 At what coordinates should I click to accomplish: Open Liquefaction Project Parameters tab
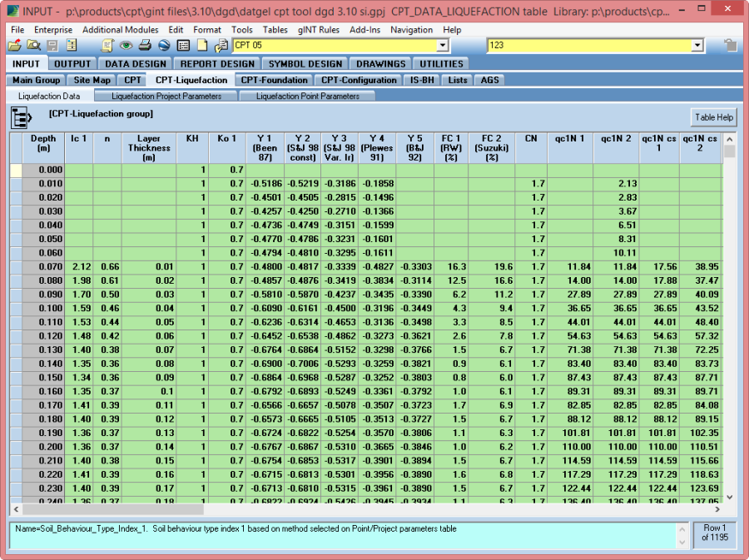pos(166,96)
